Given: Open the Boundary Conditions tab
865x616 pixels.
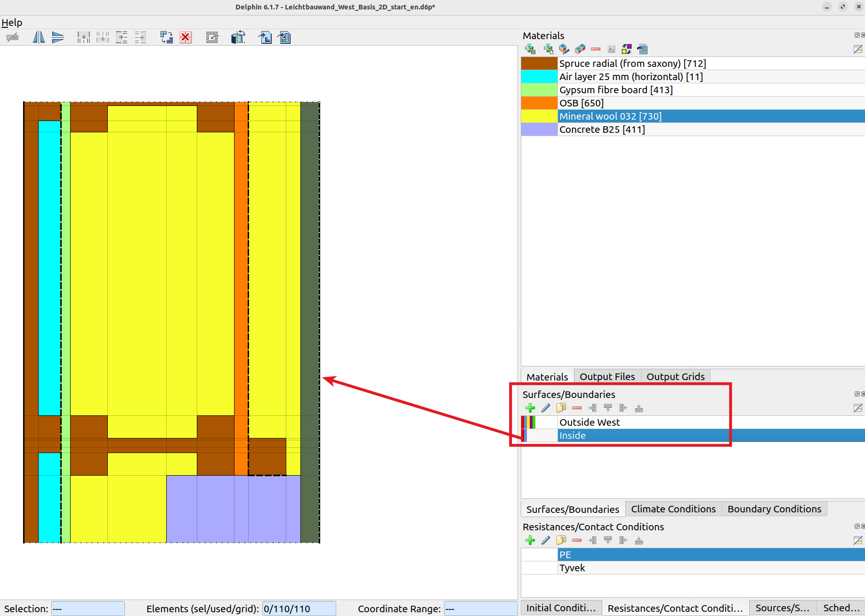Looking at the screenshot, I should (774, 509).
